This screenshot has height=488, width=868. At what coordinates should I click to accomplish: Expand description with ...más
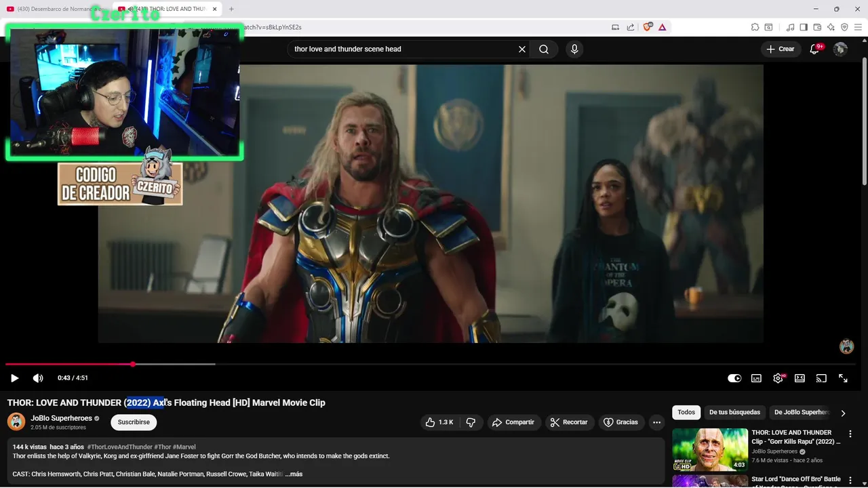tap(294, 474)
